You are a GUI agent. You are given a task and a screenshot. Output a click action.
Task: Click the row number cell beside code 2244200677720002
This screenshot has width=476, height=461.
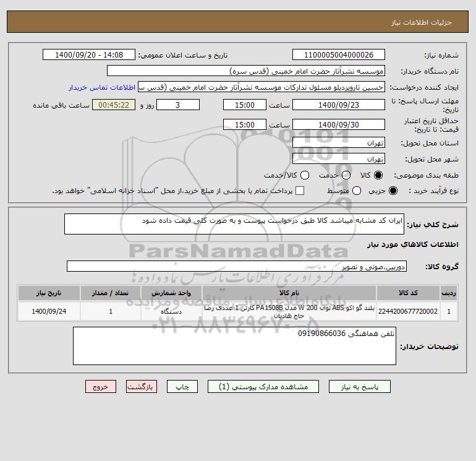click(449, 311)
